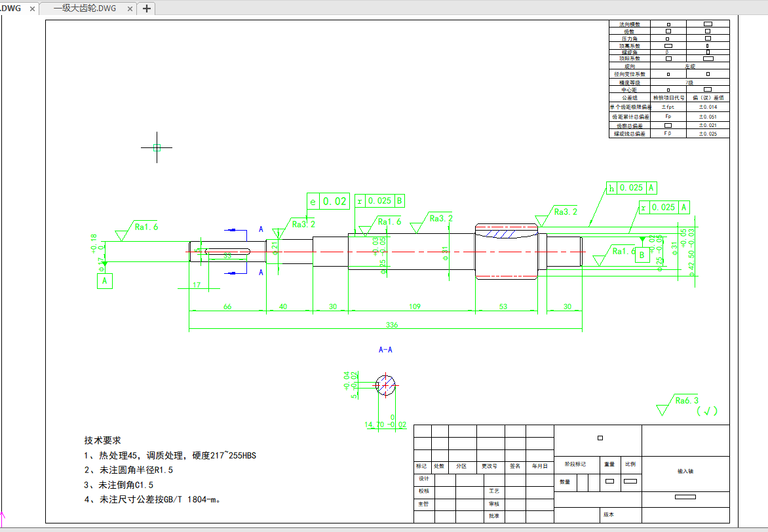
Task: Select the r 0.025 A tolerance frame
Action: [664, 208]
